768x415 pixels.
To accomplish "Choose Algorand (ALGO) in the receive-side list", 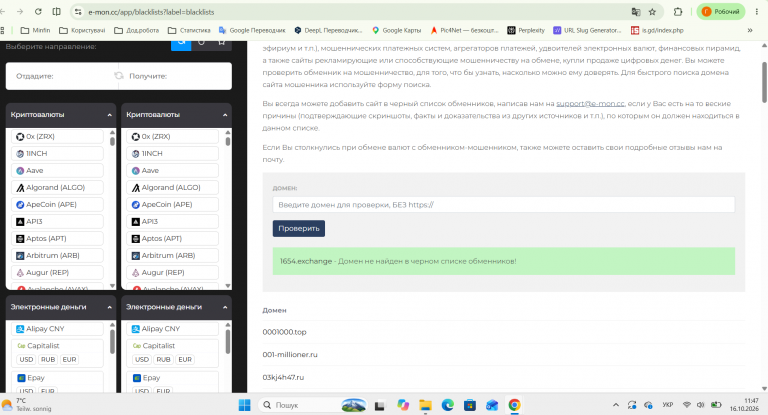I will pyautogui.click(x=172, y=188).
